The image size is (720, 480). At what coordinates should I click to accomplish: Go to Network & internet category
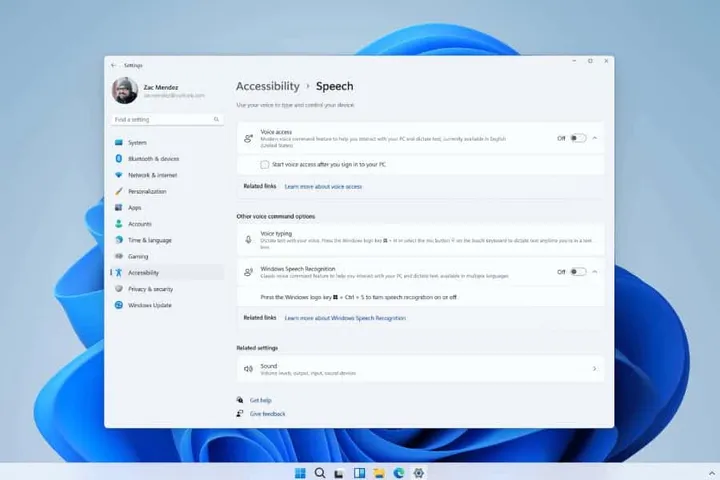tap(152, 175)
